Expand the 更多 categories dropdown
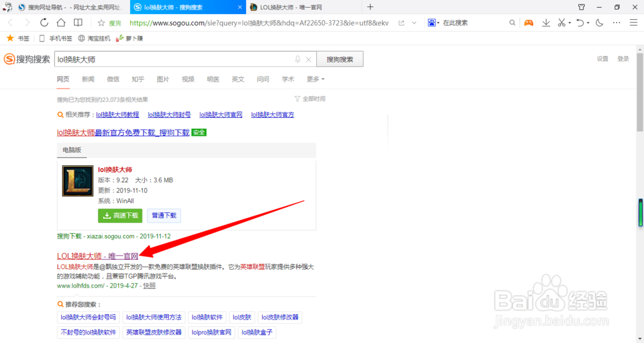The image size is (644, 343). (316, 79)
